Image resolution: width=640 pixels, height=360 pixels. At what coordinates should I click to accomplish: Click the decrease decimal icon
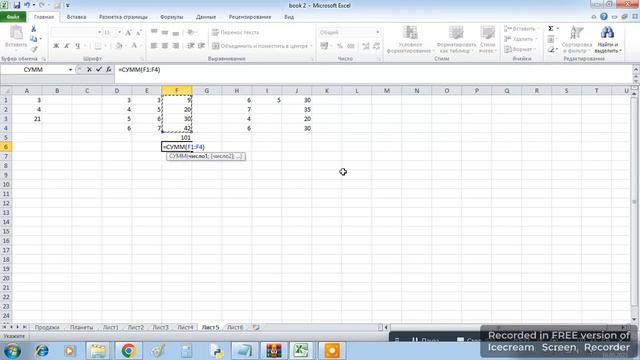point(376,46)
